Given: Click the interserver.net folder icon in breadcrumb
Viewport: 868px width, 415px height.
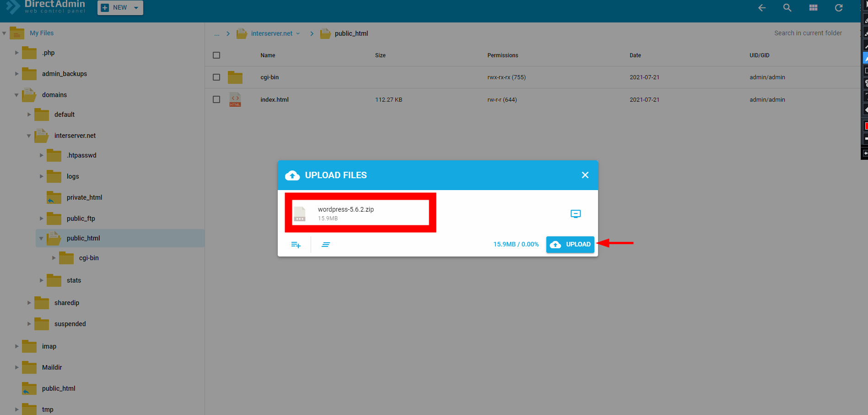Looking at the screenshot, I should 242,33.
